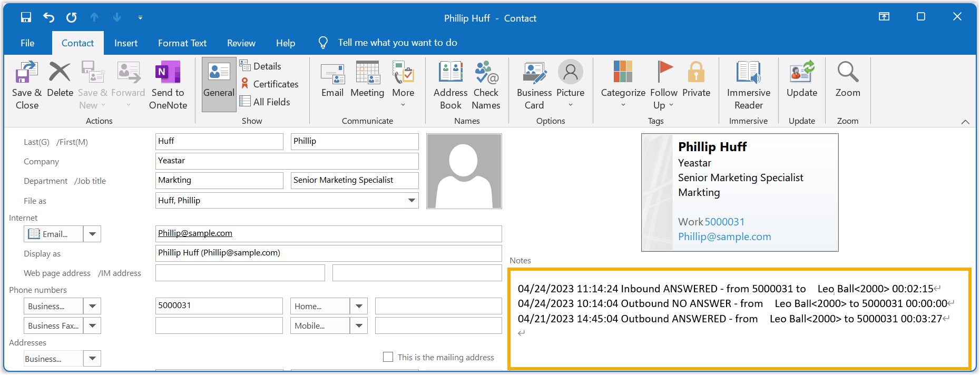Redo using the quick access toolbar

(x=71, y=17)
